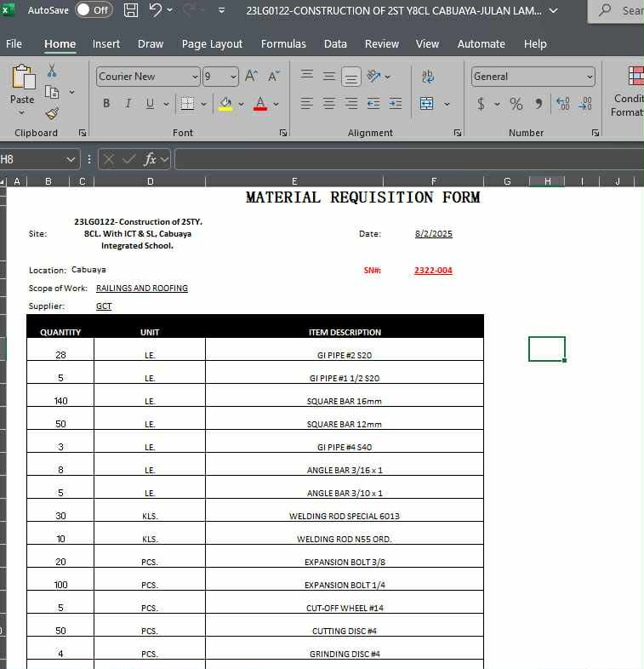
Task: Expand the Name Box dropdown arrow
Action: [x=71, y=159]
